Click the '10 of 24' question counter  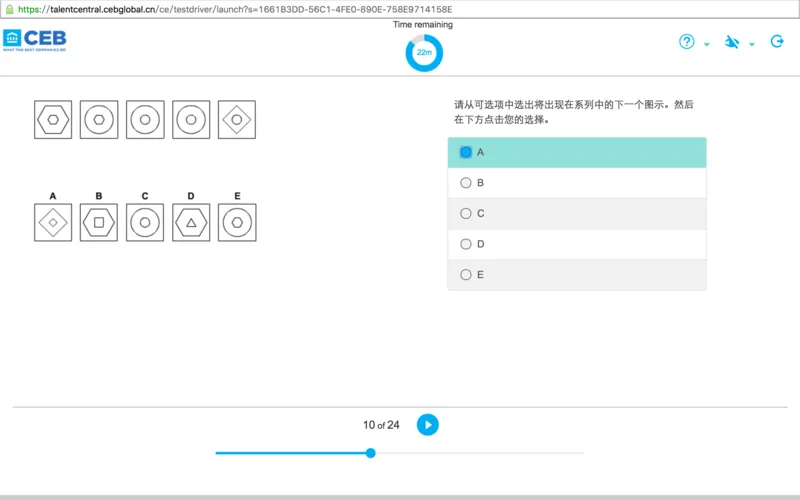click(381, 425)
